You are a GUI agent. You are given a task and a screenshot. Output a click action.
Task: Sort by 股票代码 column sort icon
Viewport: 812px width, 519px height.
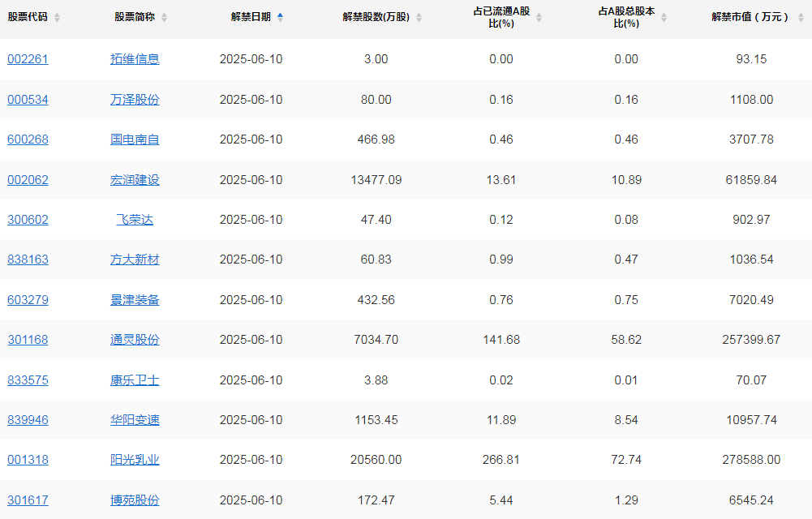click(x=57, y=17)
